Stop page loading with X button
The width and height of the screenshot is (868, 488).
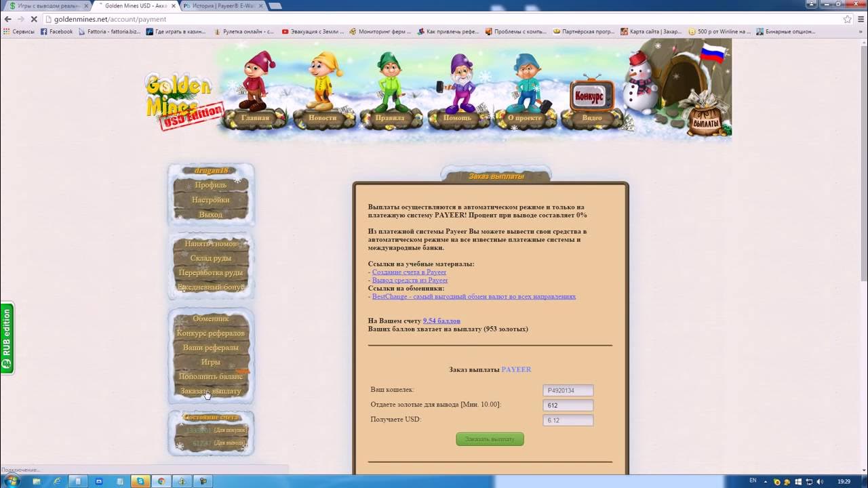coord(34,19)
